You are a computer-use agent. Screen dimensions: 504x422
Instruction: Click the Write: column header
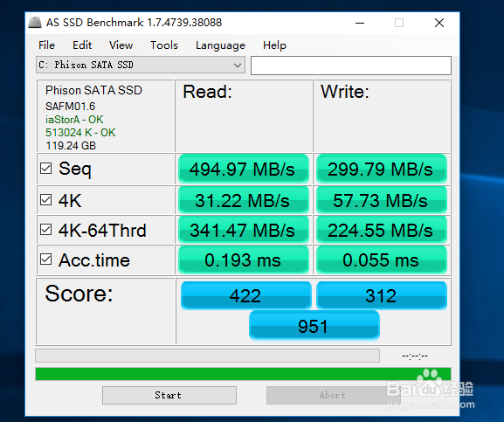click(344, 92)
